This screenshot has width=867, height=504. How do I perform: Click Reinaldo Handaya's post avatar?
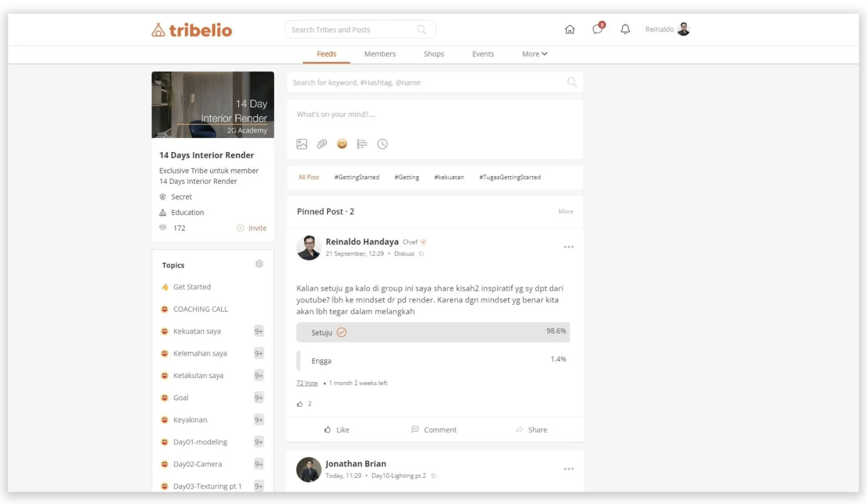coord(308,247)
